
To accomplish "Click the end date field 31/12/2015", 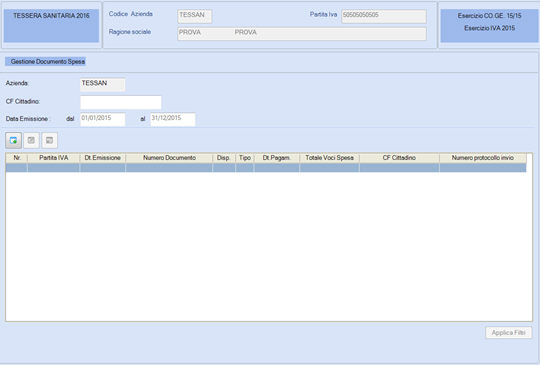I will click(173, 119).
